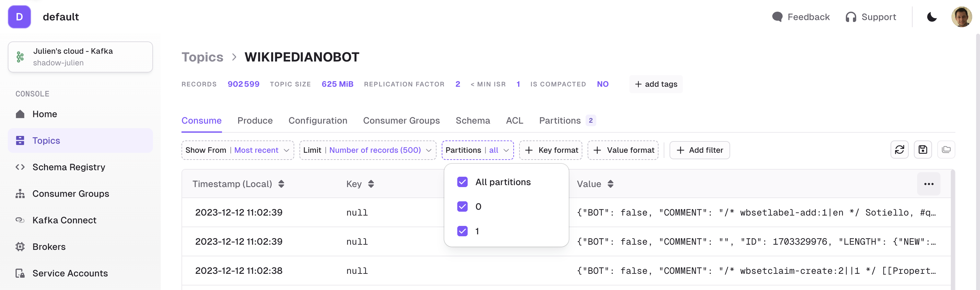Select Consumer Groups in sidebar
The width and height of the screenshot is (980, 290).
pyautogui.click(x=80, y=194)
